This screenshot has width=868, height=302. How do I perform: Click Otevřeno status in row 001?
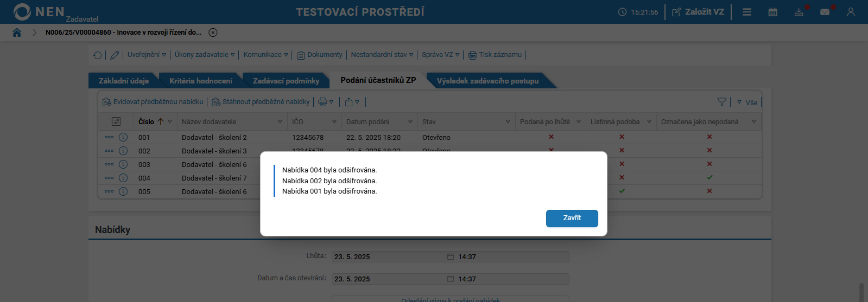436,138
